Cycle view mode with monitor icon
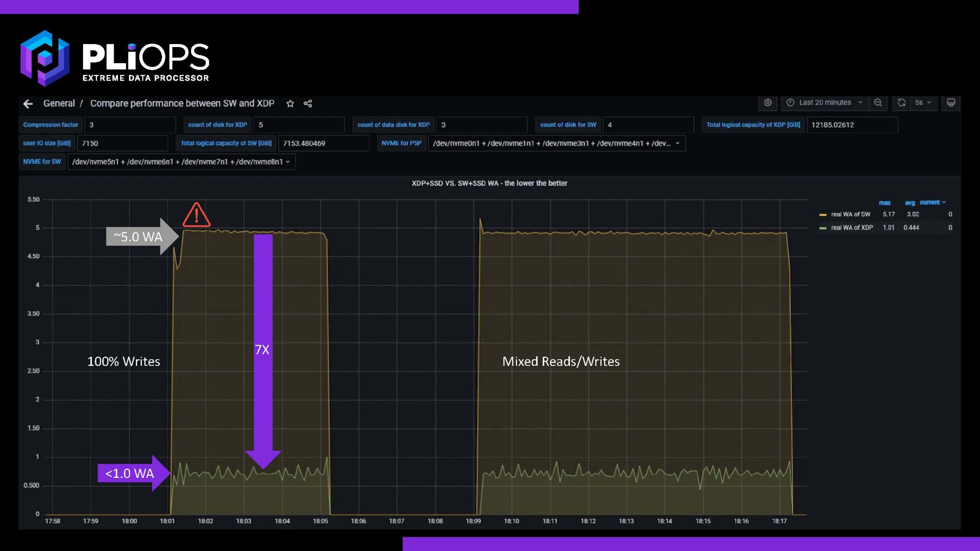 coord(951,103)
